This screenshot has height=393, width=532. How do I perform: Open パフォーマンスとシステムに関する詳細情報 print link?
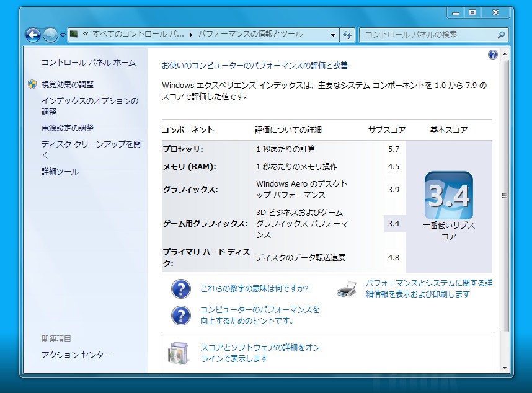(x=429, y=289)
